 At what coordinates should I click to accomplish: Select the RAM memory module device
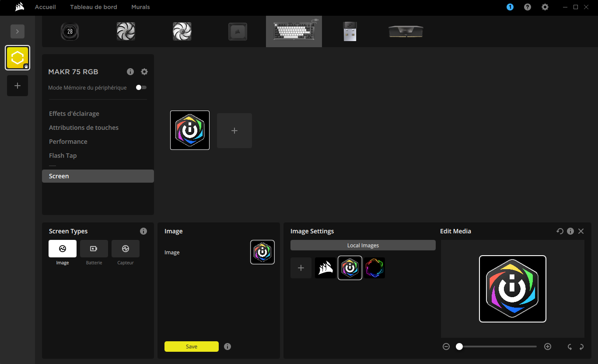coord(406,31)
